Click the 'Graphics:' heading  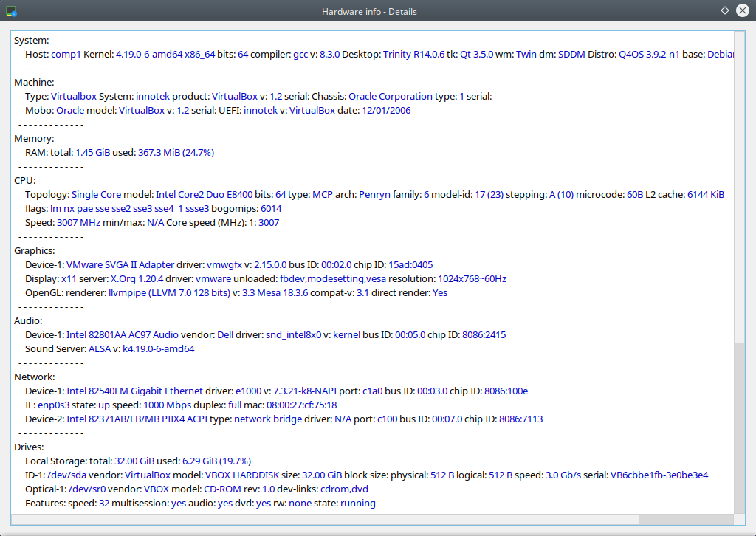(x=34, y=250)
